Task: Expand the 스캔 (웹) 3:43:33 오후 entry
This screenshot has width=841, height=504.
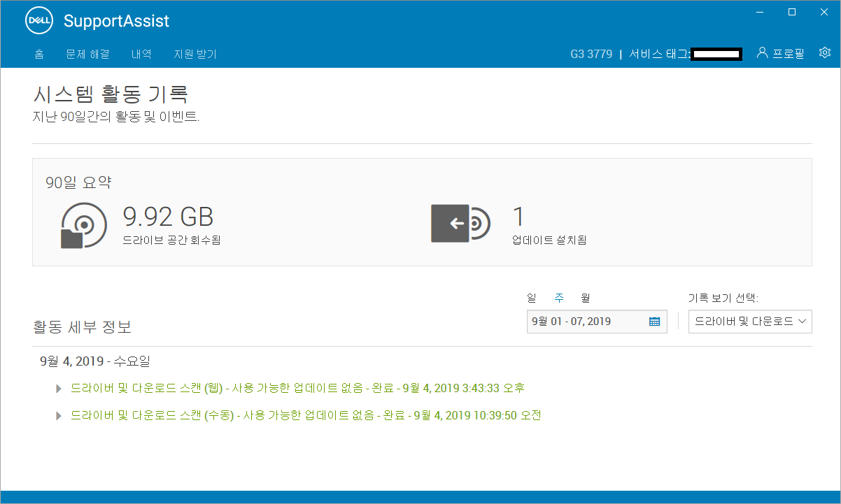Action: 59,388
